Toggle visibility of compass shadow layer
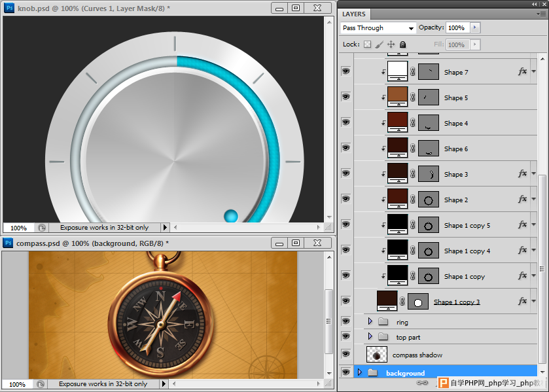The image size is (549, 392). pos(346,354)
